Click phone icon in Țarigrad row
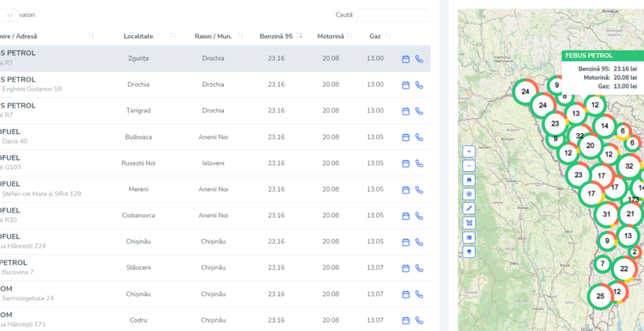Viewport: 644px width, 331px height. pos(419,111)
